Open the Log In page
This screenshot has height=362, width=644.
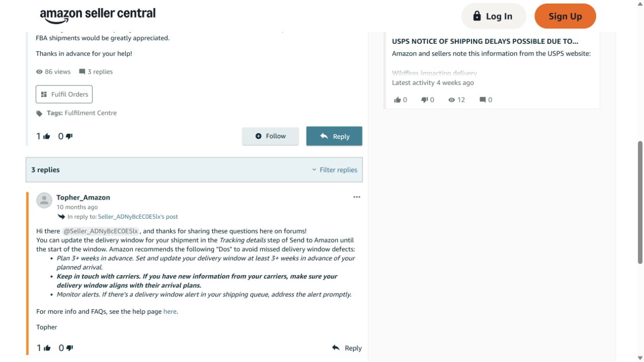pos(493,16)
